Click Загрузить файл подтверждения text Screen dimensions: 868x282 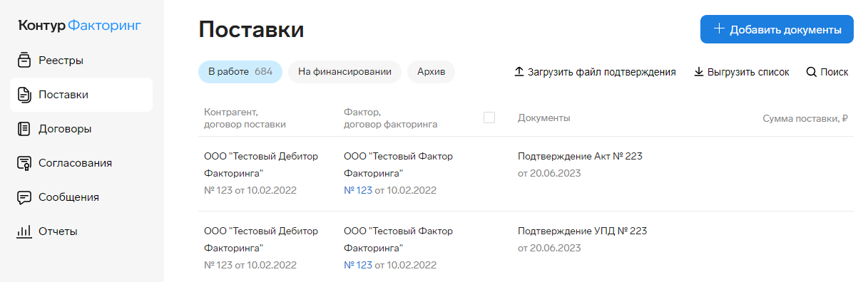click(602, 72)
